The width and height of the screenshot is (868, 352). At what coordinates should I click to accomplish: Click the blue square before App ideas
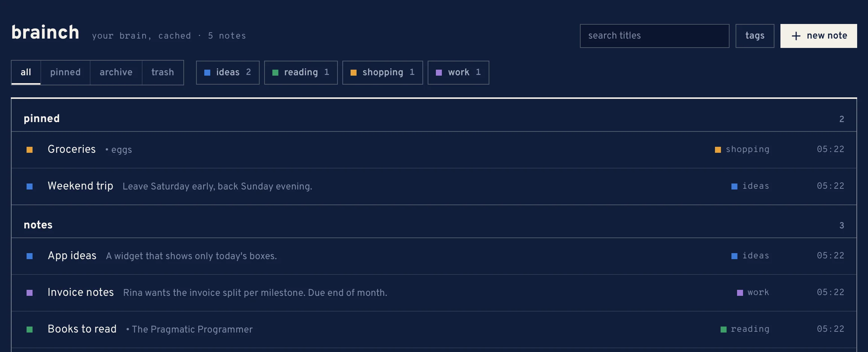(x=30, y=256)
